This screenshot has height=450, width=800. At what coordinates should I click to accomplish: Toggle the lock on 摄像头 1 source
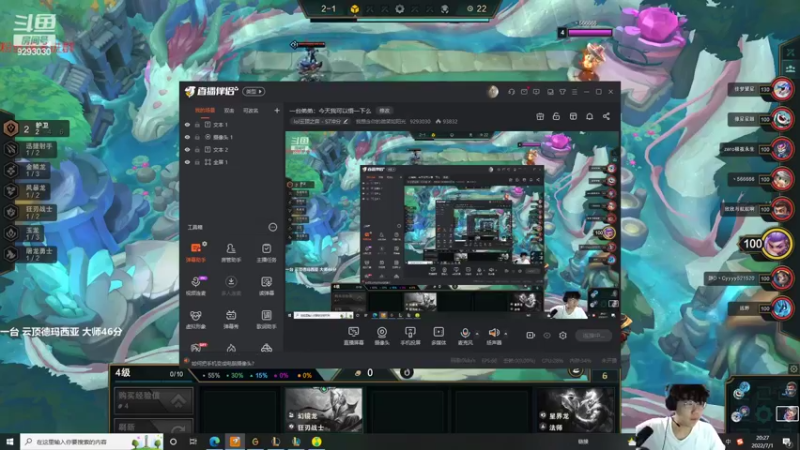pos(197,137)
